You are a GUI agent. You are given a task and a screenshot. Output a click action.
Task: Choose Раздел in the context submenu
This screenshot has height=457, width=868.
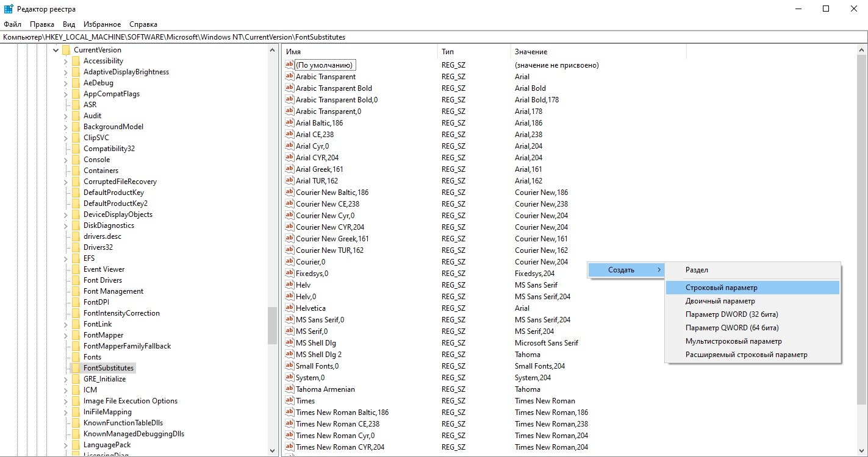[752, 270]
